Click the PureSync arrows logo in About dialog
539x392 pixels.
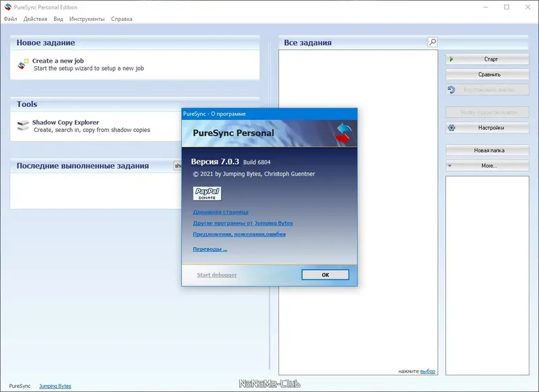click(344, 133)
